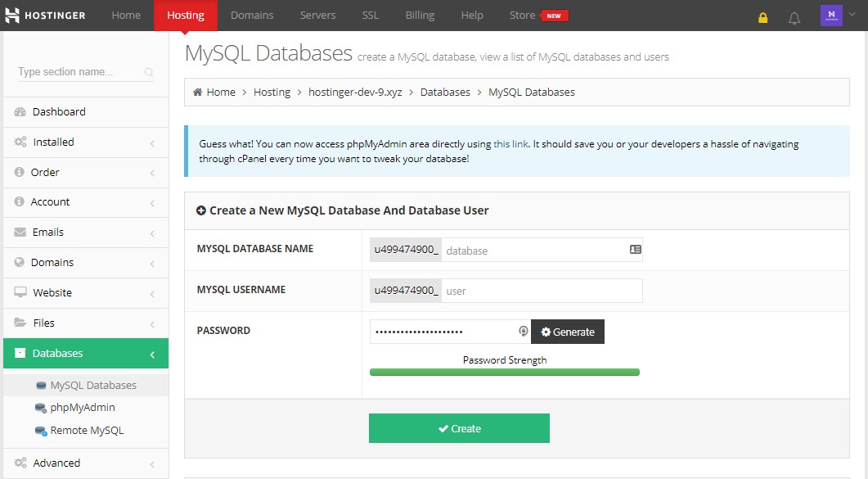Focus the MySQL username field
868x479 pixels.
pyautogui.click(x=542, y=291)
